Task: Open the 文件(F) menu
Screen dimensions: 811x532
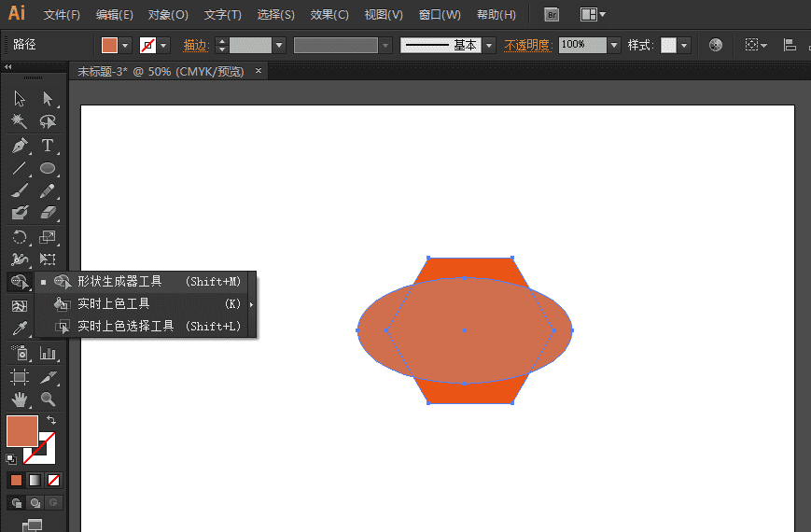Action: [62, 15]
